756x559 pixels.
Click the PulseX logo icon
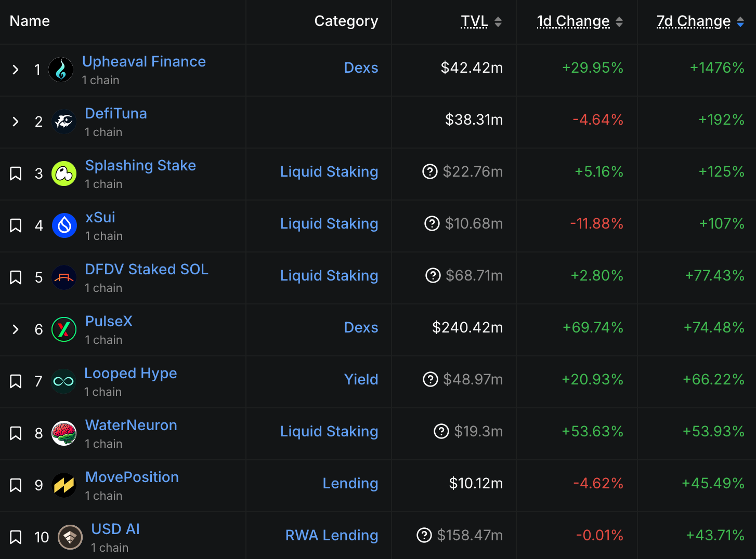click(64, 329)
